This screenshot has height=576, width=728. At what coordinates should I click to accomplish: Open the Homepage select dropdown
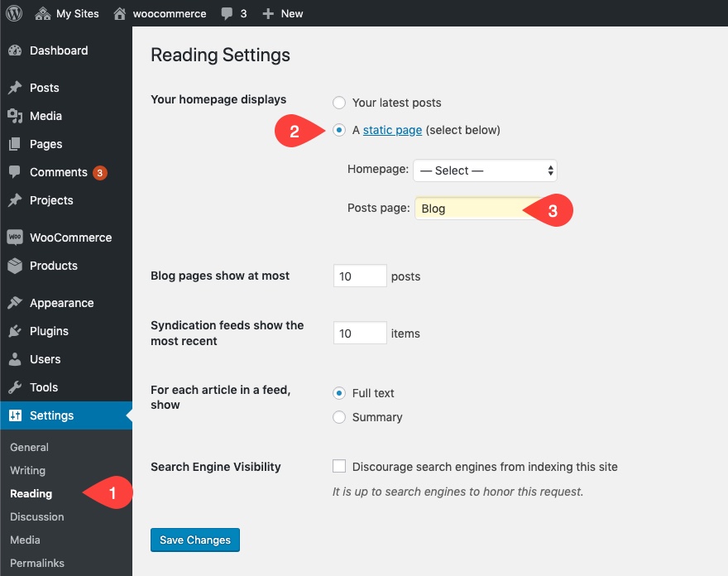(x=485, y=170)
